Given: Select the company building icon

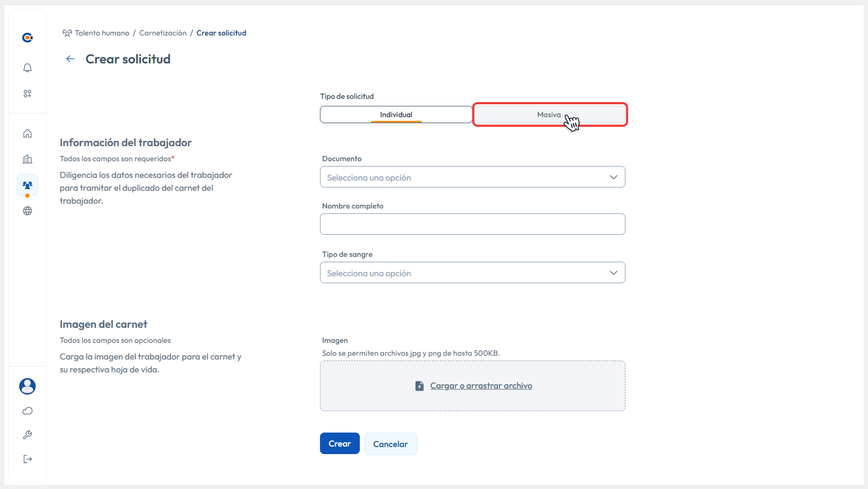Looking at the screenshot, I should tap(27, 159).
